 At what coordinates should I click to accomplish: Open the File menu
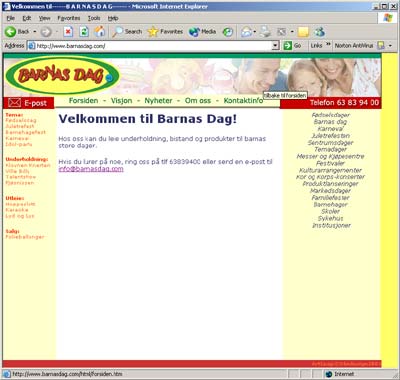[x=10, y=18]
